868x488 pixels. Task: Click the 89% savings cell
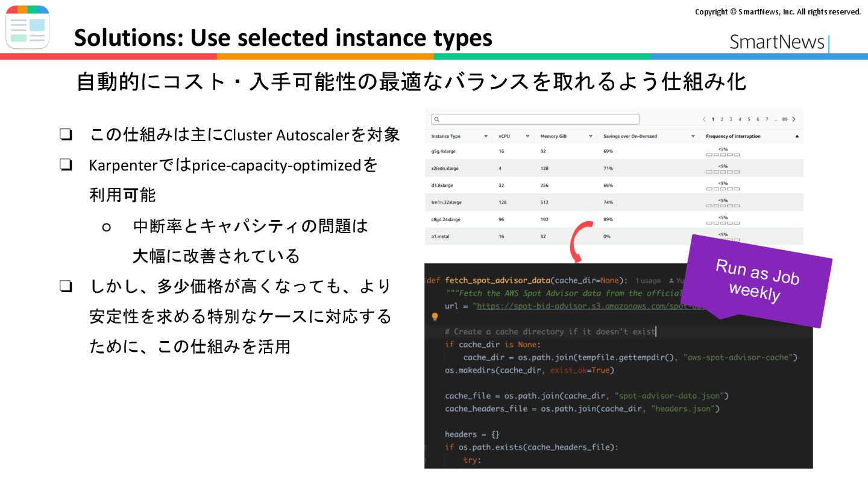(608, 220)
